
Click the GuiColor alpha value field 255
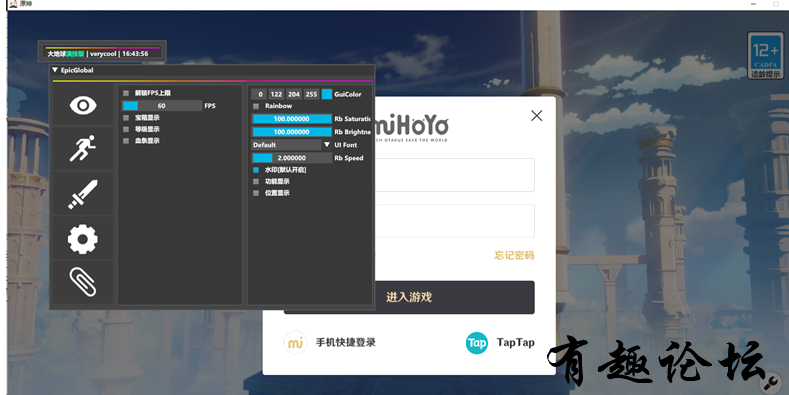pyautogui.click(x=311, y=94)
